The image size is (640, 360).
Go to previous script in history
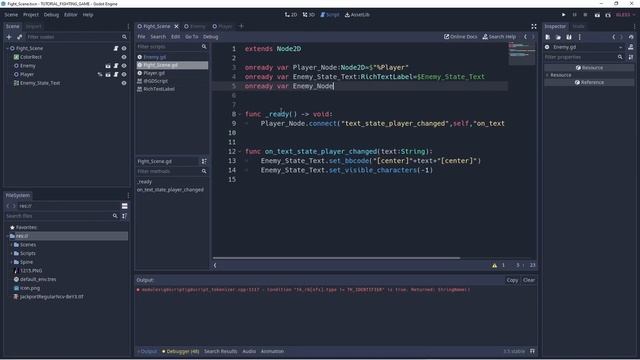(525, 37)
